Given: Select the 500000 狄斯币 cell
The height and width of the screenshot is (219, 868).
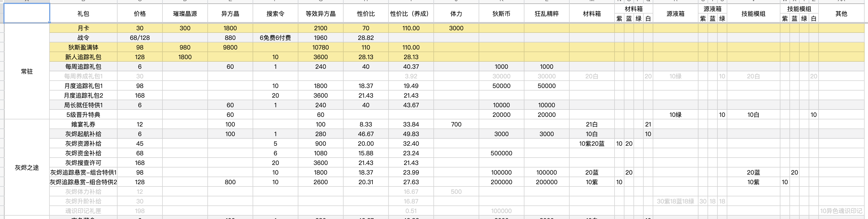Looking at the screenshot, I should pos(502,153).
